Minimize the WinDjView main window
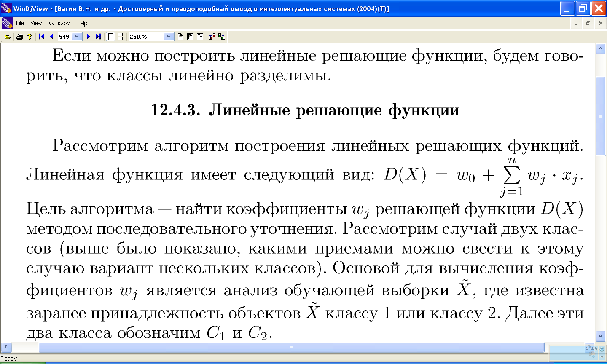 tap(567, 8)
